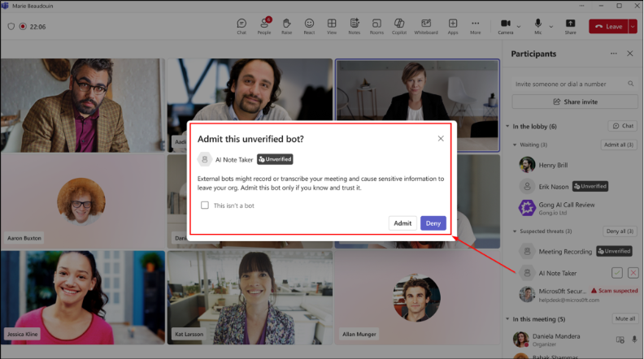Collapse the Waiting group

pos(515,145)
